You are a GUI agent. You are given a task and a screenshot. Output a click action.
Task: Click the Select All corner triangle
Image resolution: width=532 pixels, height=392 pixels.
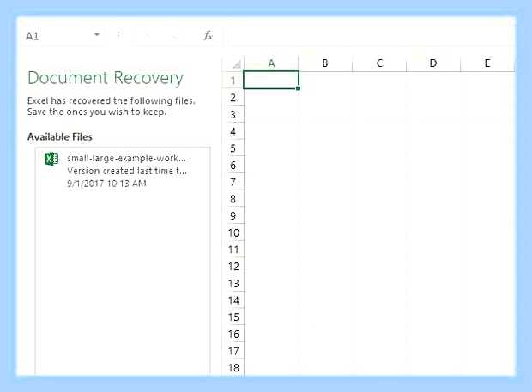coord(237,63)
